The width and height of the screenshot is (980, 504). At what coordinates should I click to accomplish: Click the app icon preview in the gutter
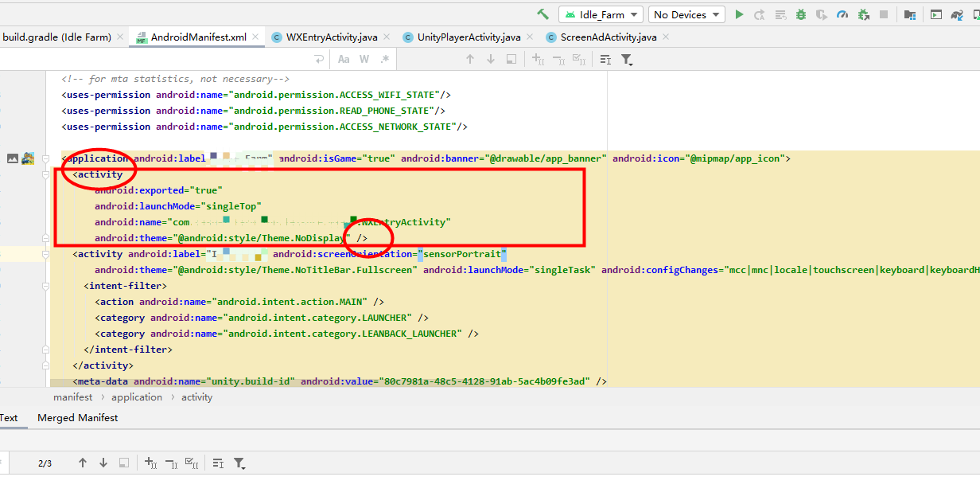pyautogui.click(x=28, y=158)
